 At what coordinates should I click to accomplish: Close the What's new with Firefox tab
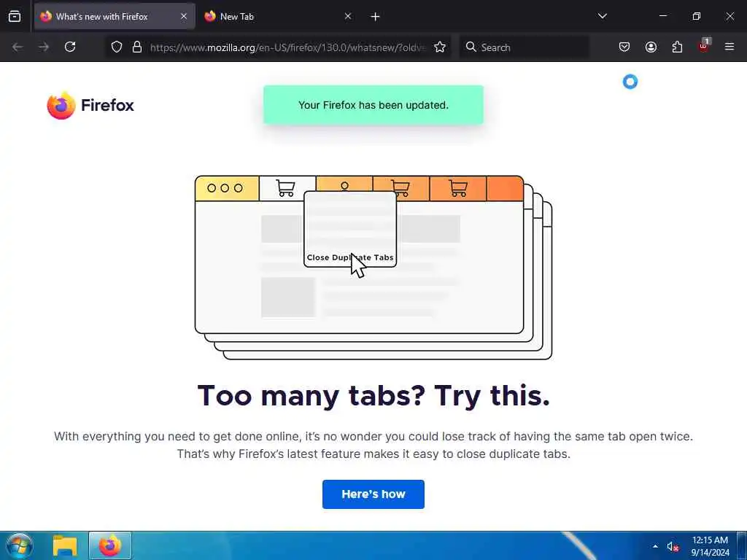184,17
